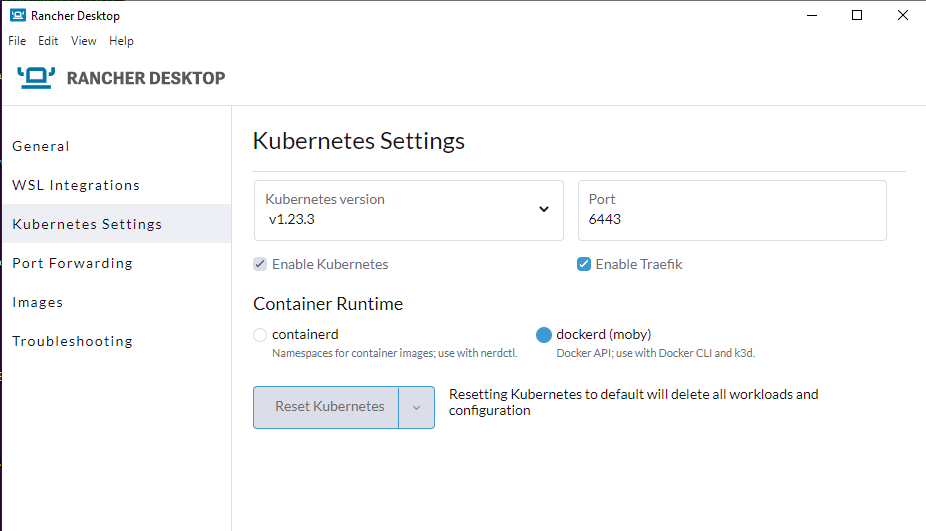Click the Kubernetes version chevron arrow

[x=544, y=209]
